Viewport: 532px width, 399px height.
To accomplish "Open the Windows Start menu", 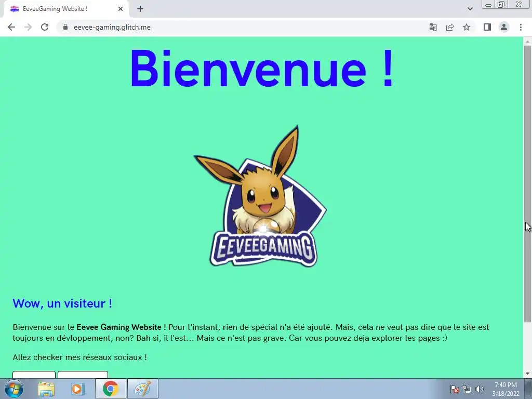I will coord(14,389).
